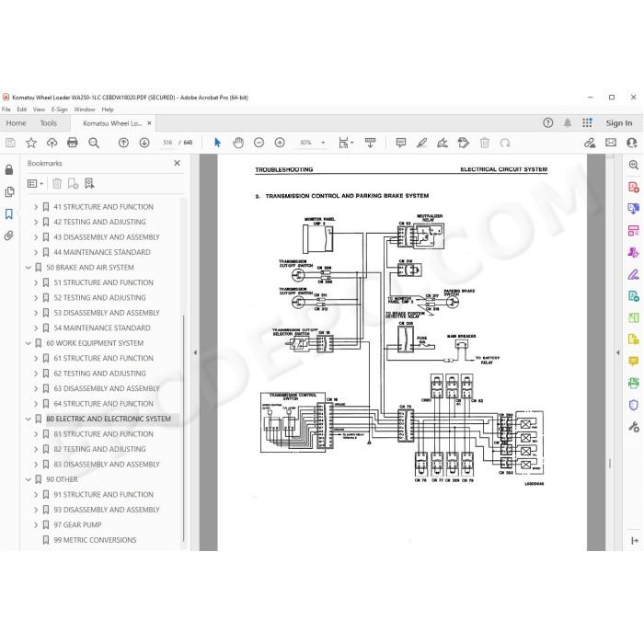Image resolution: width=644 pixels, height=644 pixels.
Task: Expand 97 GEAR PUMP bookmark
Action: 36,525
